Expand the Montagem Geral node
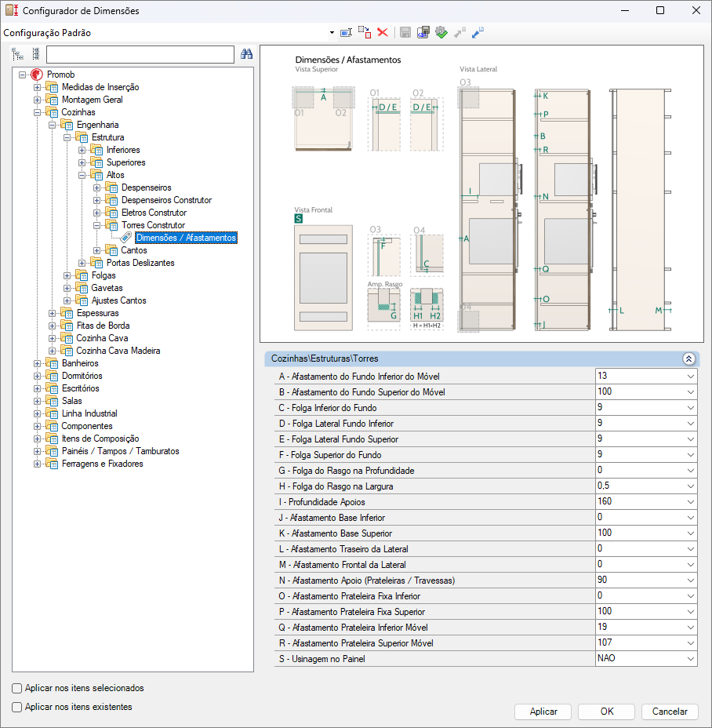712x728 pixels. (x=37, y=100)
